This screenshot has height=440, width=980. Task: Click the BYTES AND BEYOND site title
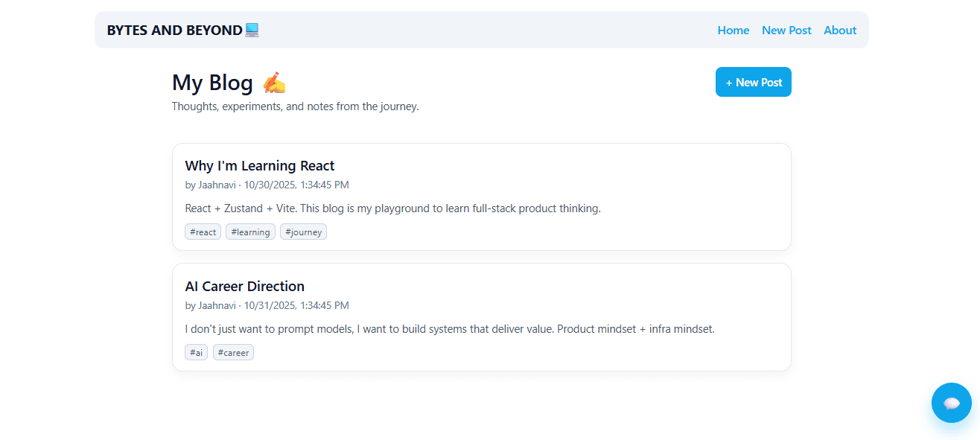click(x=174, y=30)
